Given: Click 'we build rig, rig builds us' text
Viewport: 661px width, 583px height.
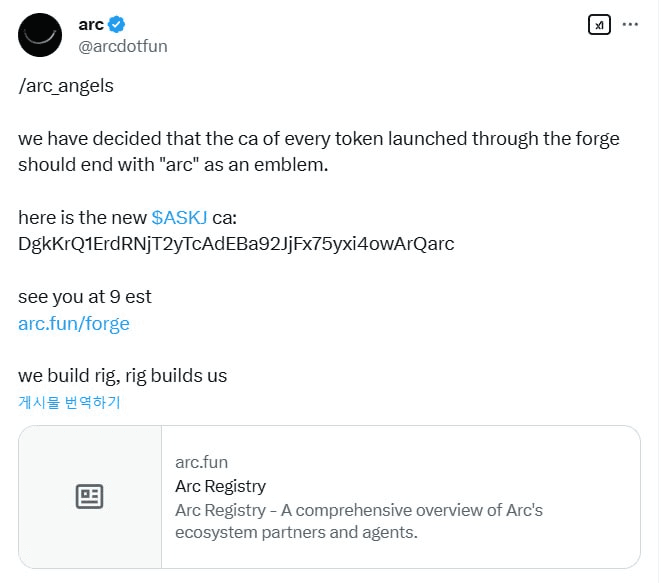Looking at the screenshot, I should 122,376.
